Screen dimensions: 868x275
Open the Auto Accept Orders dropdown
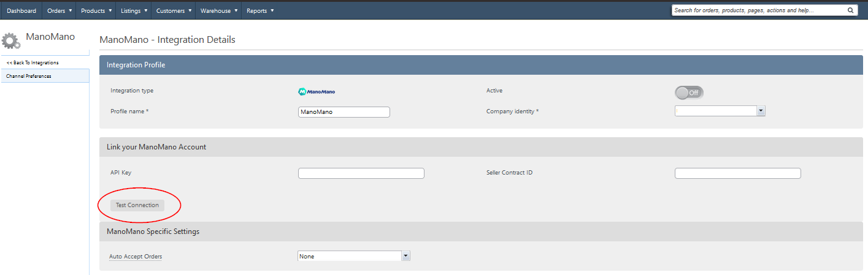[x=354, y=256]
